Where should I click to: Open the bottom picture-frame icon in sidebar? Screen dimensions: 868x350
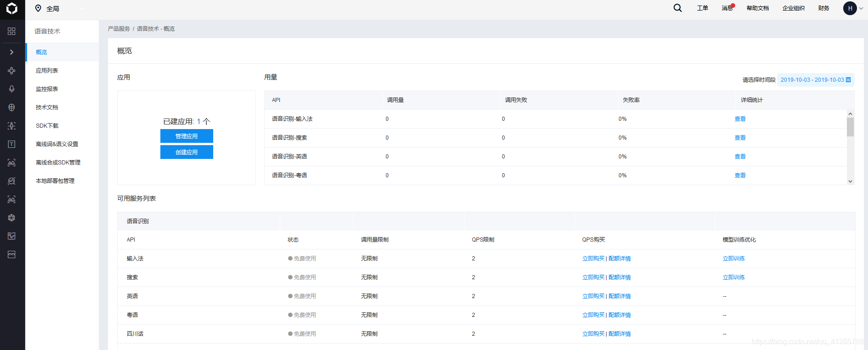click(x=12, y=254)
